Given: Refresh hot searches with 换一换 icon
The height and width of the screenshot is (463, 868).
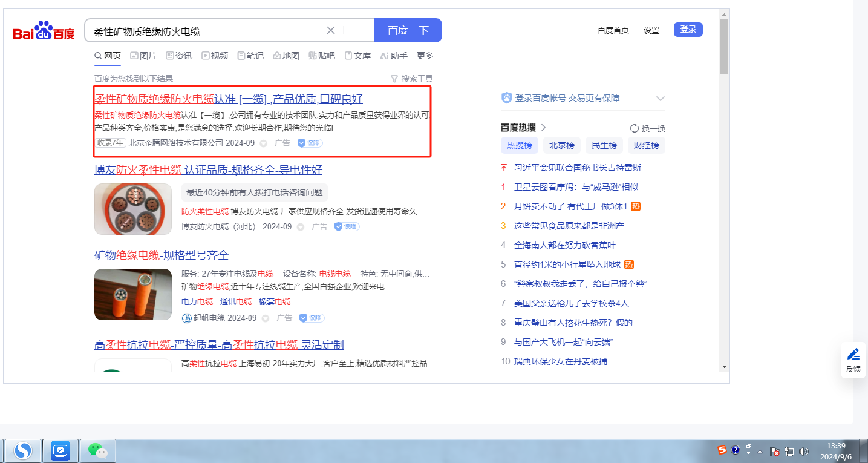Looking at the screenshot, I should [x=635, y=128].
